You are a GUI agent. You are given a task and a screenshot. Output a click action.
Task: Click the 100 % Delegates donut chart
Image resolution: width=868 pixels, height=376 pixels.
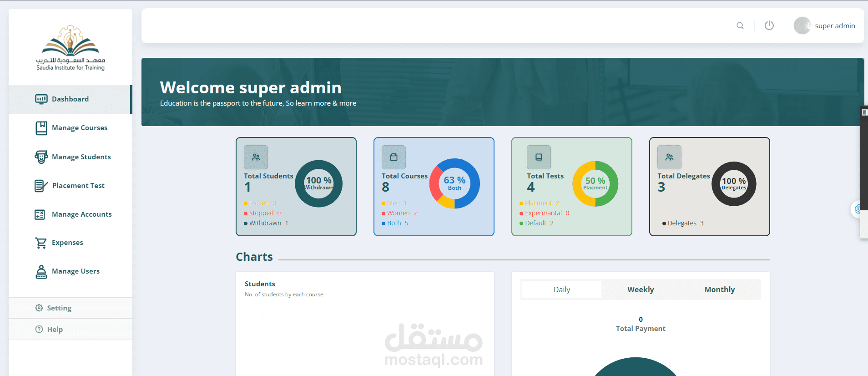coord(734,184)
